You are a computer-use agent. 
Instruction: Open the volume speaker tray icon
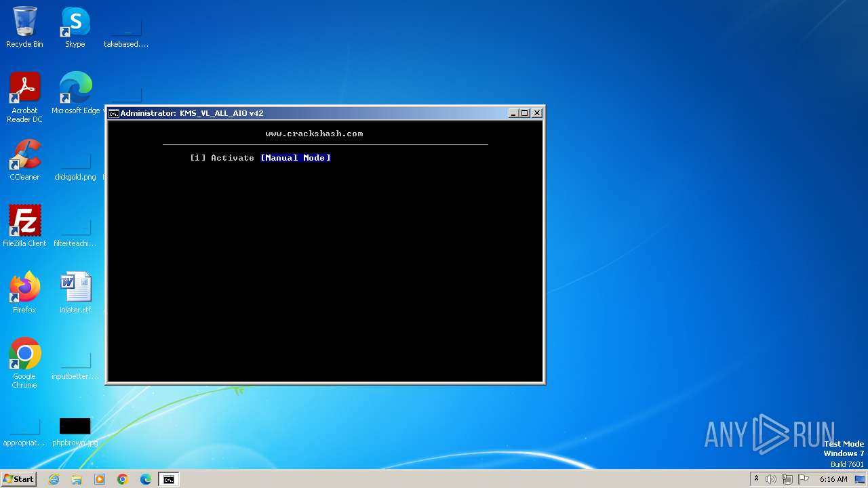point(771,479)
